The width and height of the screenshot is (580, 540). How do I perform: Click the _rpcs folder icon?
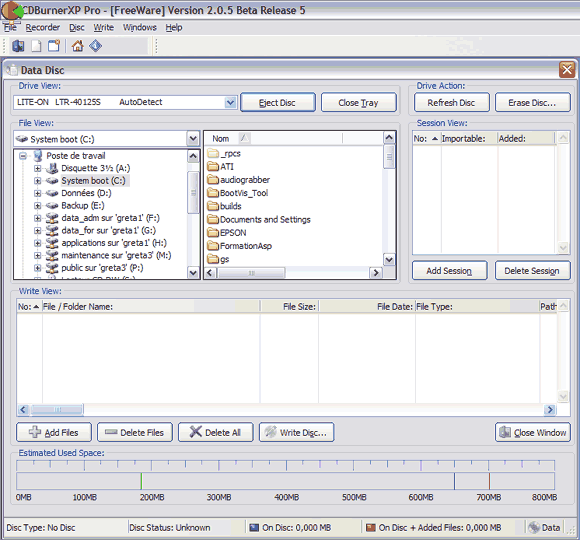pos(213,153)
